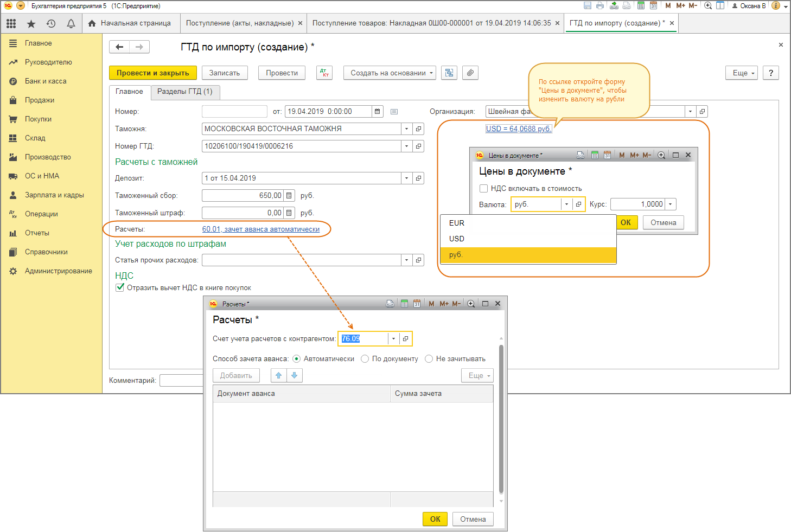Click the Номер input field

click(x=234, y=111)
